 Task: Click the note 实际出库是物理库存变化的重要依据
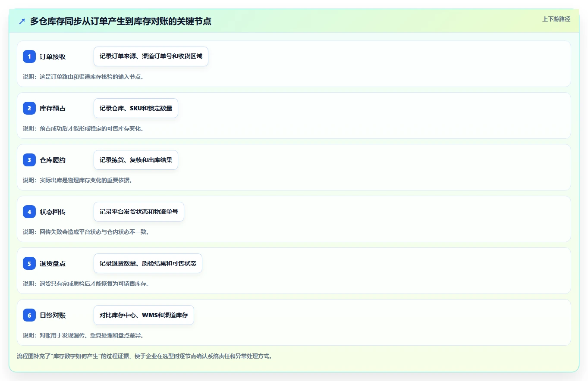tap(78, 180)
